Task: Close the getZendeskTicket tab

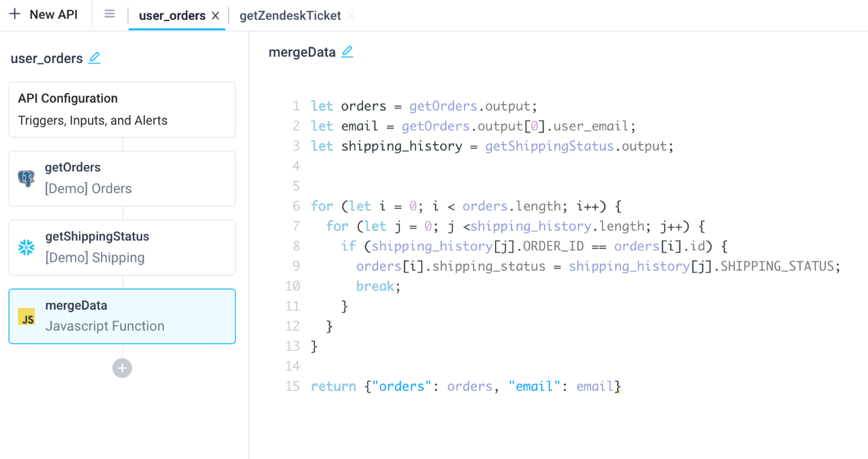Action: tap(351, 16)
